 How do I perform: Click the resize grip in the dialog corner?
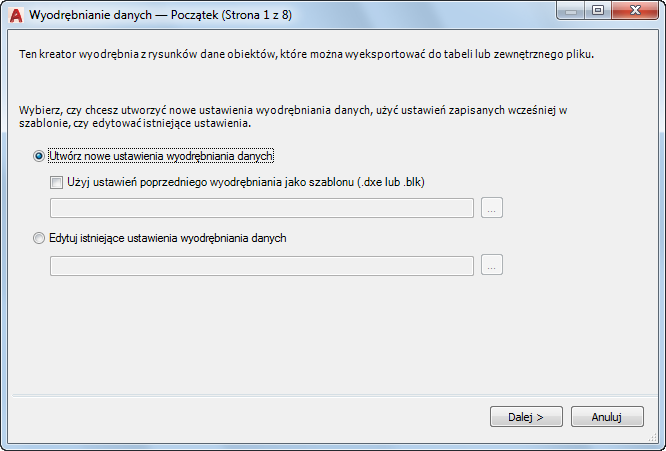(x=653, y=437)
